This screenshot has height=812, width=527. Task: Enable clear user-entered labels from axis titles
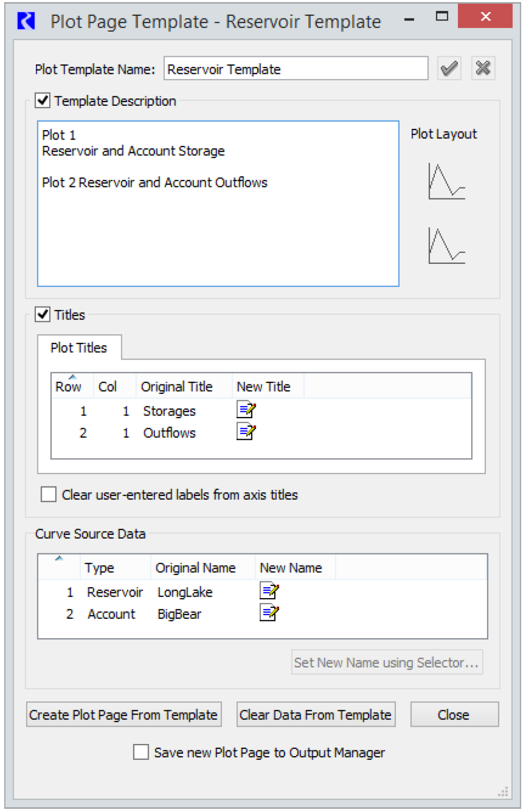click(x=48, y=494)
